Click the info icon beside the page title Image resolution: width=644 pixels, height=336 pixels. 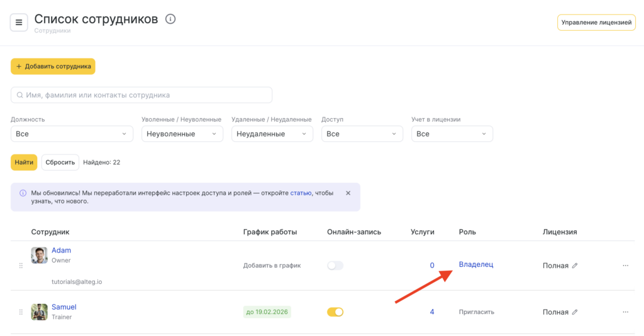170,19
